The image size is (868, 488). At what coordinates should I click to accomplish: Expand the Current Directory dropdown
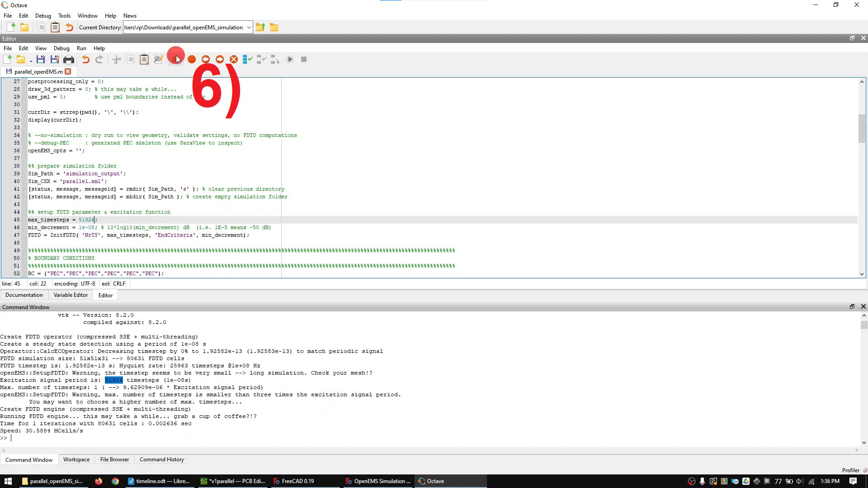point(249,28)
